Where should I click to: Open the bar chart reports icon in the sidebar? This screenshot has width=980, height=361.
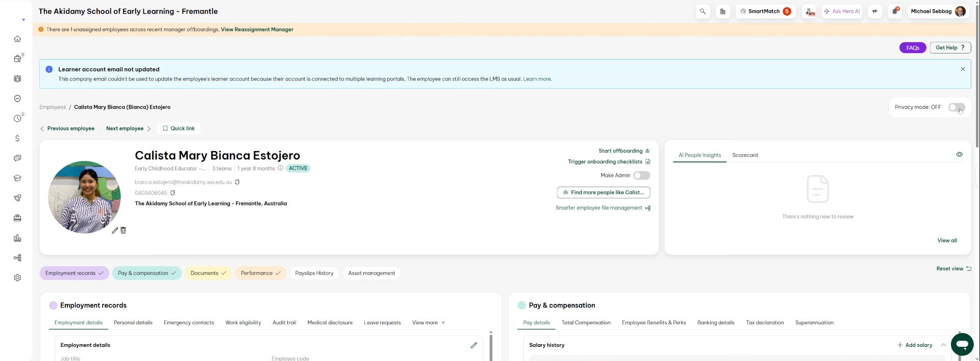(17, 238)
